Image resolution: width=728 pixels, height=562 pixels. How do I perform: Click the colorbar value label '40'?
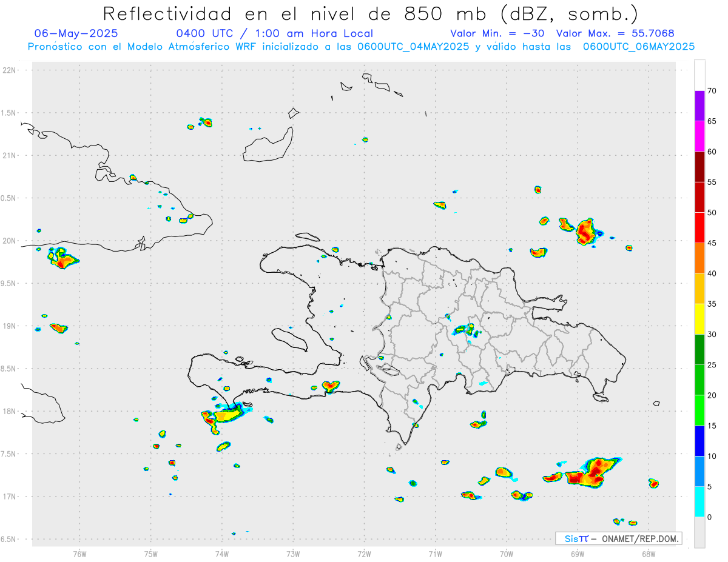click(x=712, y=274)
